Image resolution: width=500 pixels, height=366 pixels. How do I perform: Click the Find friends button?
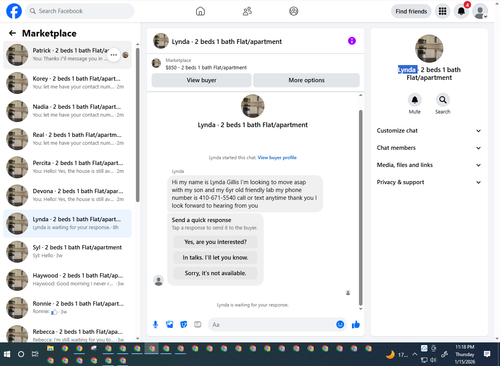(411, 11)
